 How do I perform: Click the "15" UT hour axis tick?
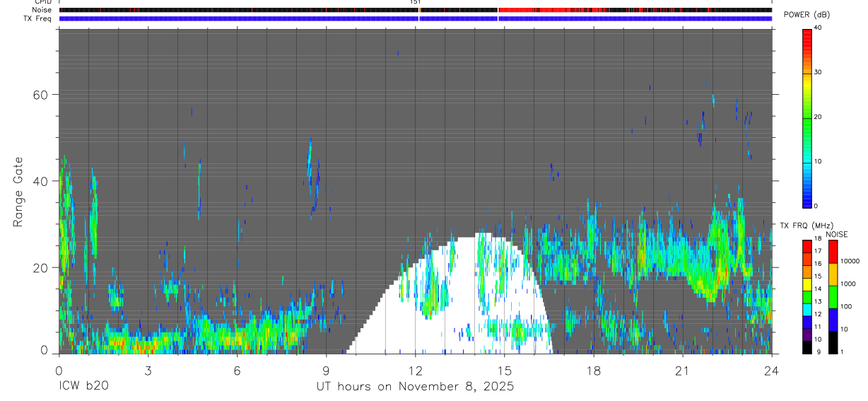pyautogui.click(x=504, y=369)
